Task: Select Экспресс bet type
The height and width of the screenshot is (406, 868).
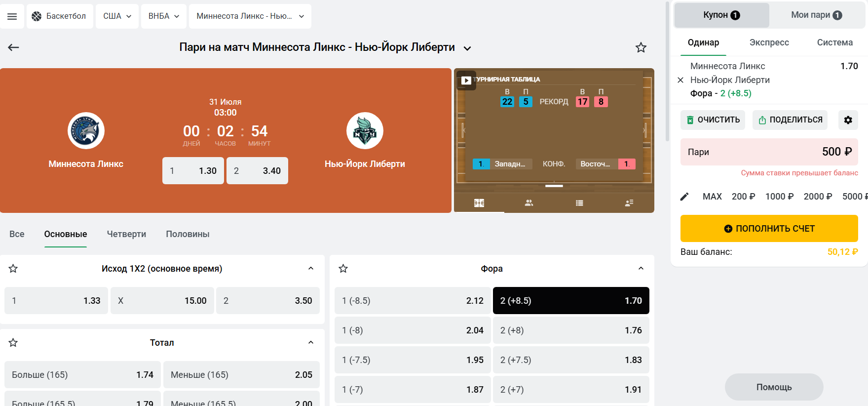Action: (769, 42)
